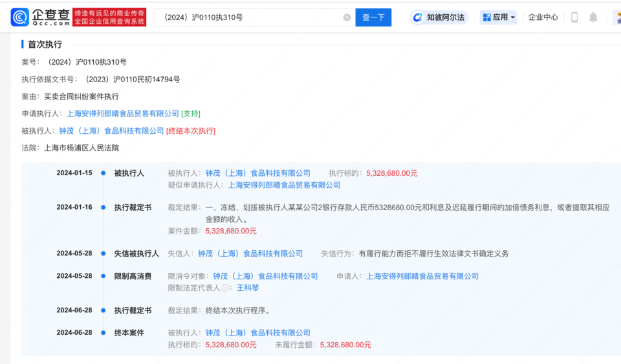This screenshot has height=364, width=621.
Task: Open applicant 上海安得列郎晴食品贸易有限公司 in header details
Action: [123, 114]
